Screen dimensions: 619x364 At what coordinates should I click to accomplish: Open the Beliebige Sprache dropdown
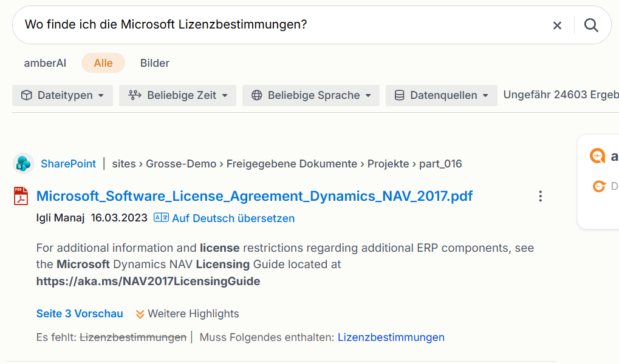(x=311, y=95)
